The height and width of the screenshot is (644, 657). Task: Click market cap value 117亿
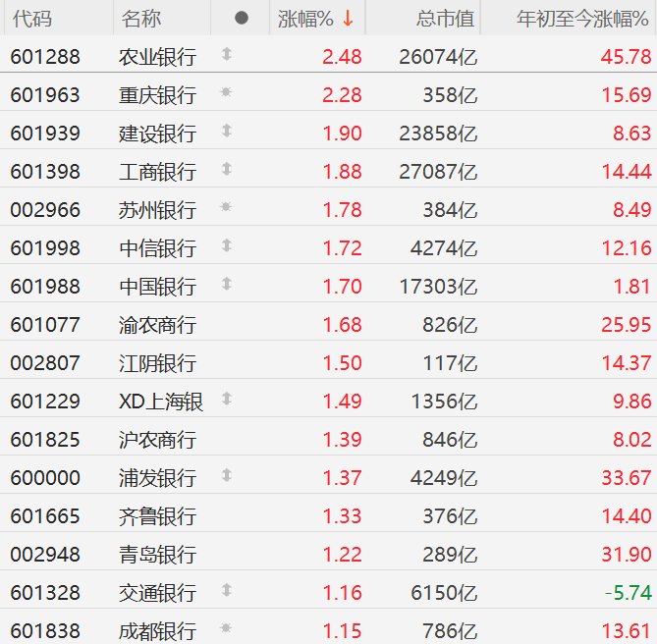pyautogui.click(x=450, y=363)
